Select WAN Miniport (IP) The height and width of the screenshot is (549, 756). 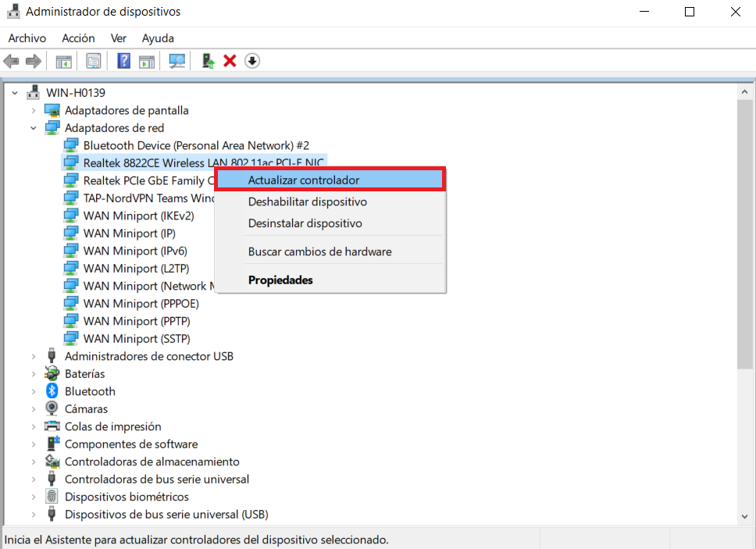click(129, 234)
